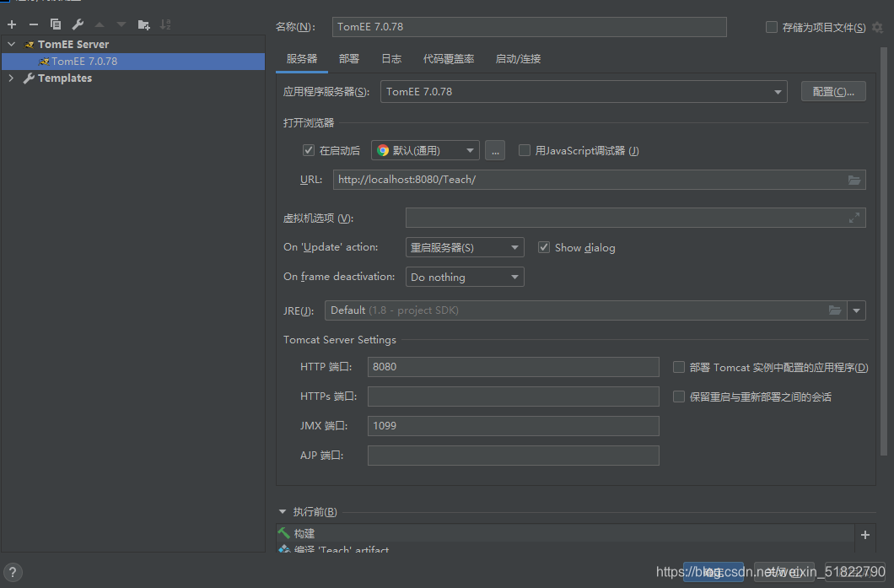Open browser selection dropdown 默认(通用)
The height and width of the screenshot is (588, 894).
click(425, 150)
